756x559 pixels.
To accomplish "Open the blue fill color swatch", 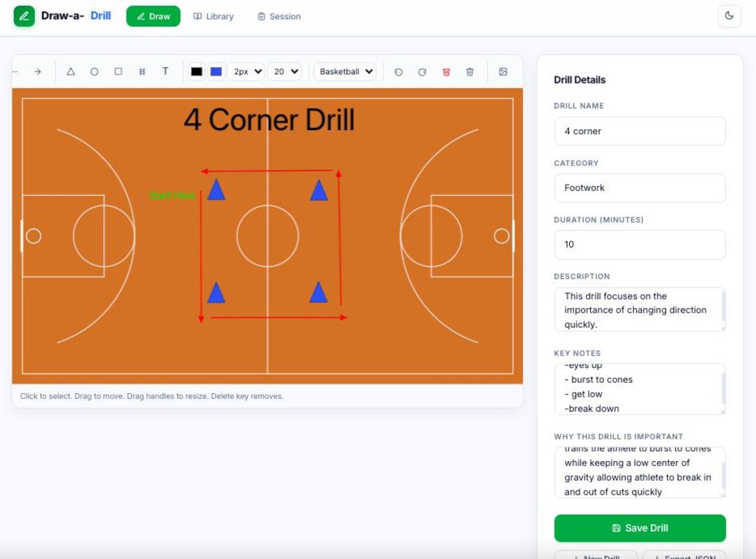I will (216, 72).
